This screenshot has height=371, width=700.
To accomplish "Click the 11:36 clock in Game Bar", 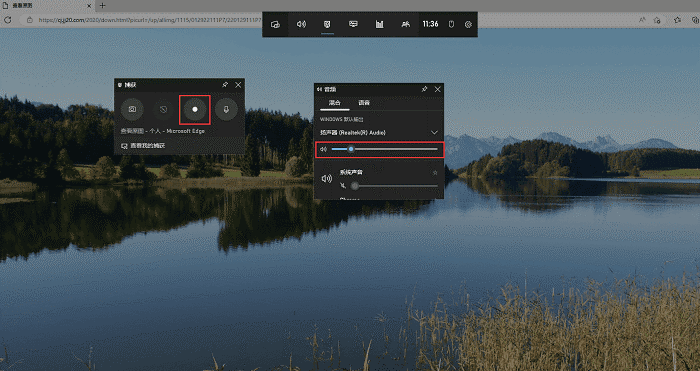I will tap(430, 24).
